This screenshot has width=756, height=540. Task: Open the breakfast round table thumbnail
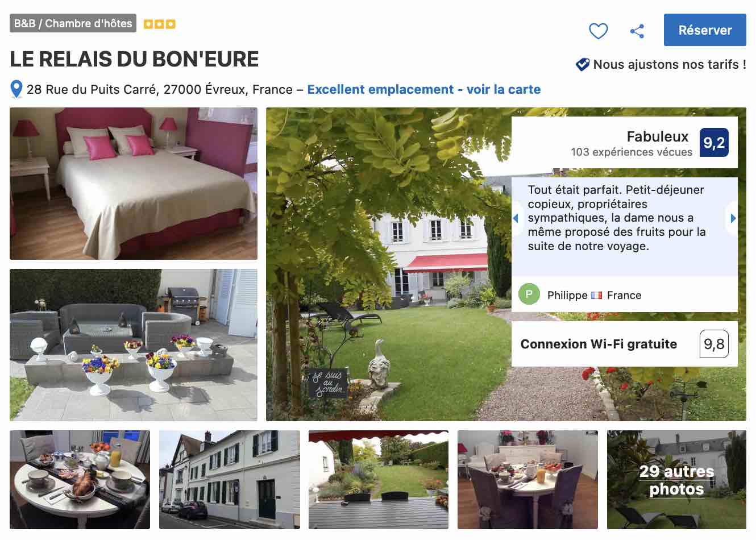[80, 480]
